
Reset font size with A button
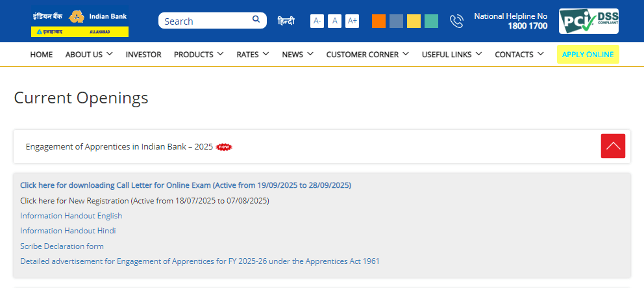click(334, 21)
